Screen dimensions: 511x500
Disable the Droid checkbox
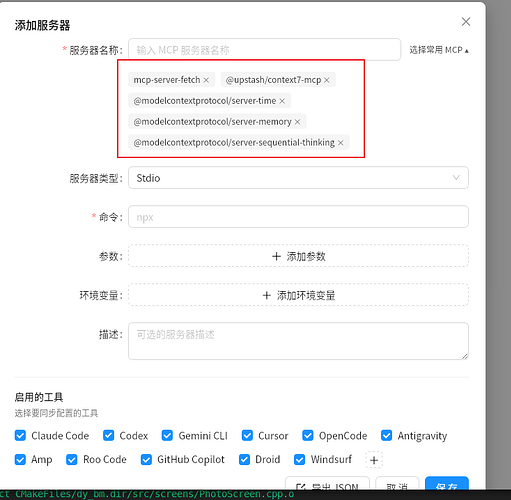(x=245, y=459)
